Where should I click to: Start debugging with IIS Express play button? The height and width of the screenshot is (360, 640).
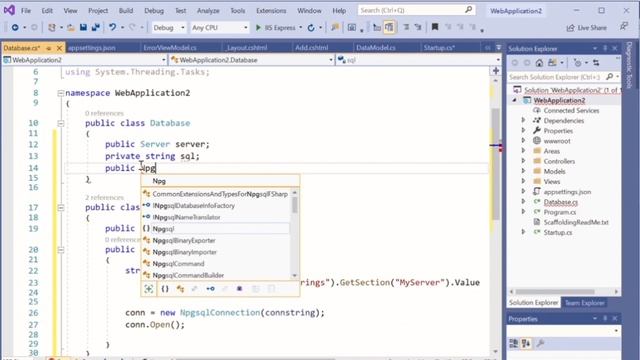(258, 27)
